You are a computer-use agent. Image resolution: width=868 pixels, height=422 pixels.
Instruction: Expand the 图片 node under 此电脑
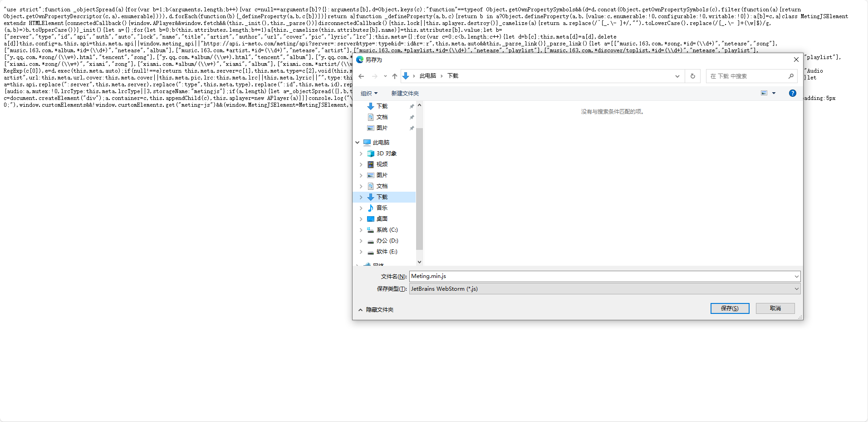click(361, 175)
